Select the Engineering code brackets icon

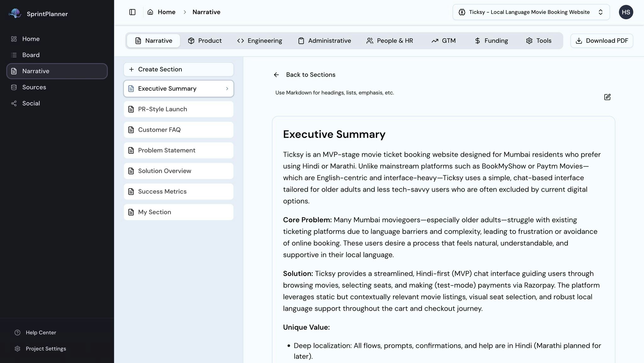point(241,41)
